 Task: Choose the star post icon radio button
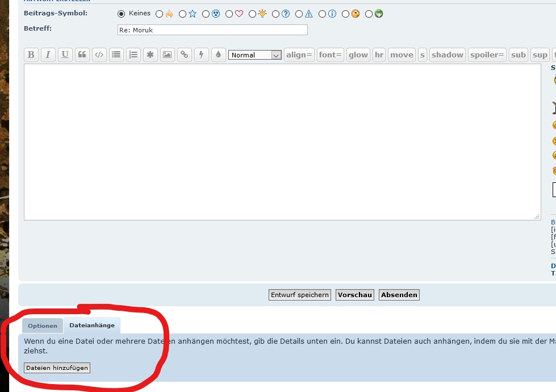[182, 14]
